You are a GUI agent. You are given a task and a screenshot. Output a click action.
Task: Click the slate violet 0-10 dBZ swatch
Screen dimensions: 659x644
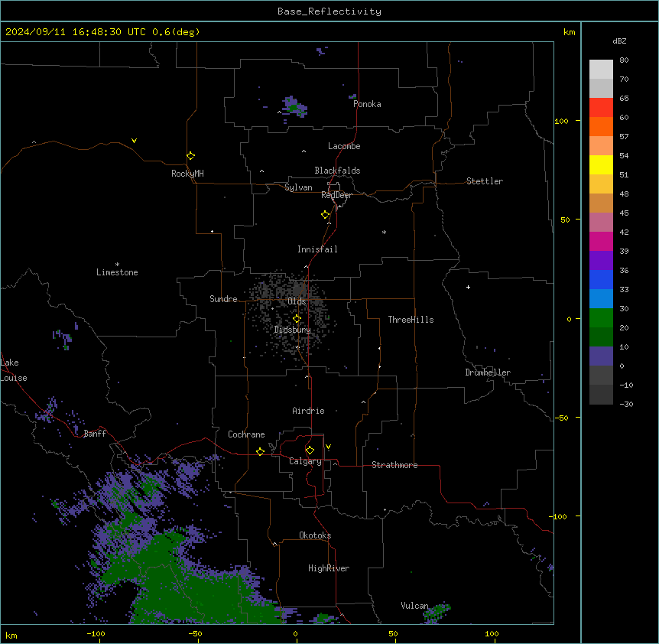pyautogui.click(x=601, y=356)
